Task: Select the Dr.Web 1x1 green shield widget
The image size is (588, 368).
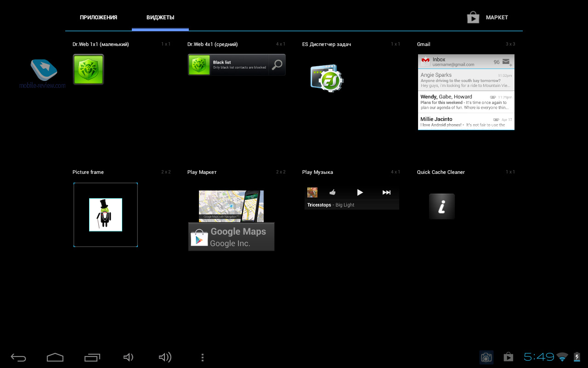Action: coord(88,69)
